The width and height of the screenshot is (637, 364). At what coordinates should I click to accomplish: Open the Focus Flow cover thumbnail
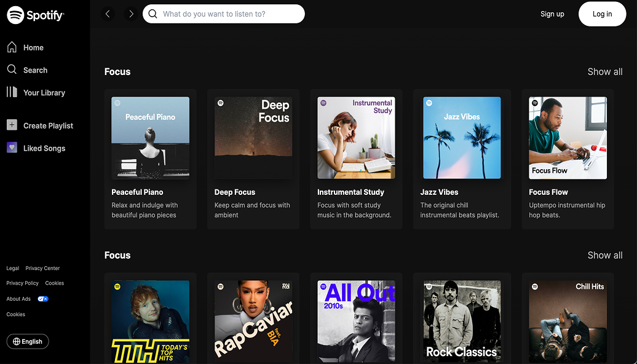(x=568, y=138)
